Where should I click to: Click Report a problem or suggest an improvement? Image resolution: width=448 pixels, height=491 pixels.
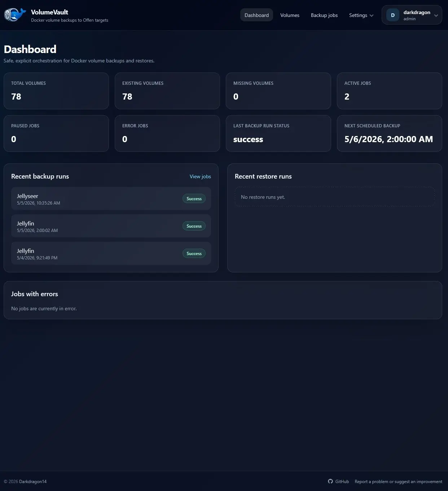pyautogui.click(x=398, y=481)
